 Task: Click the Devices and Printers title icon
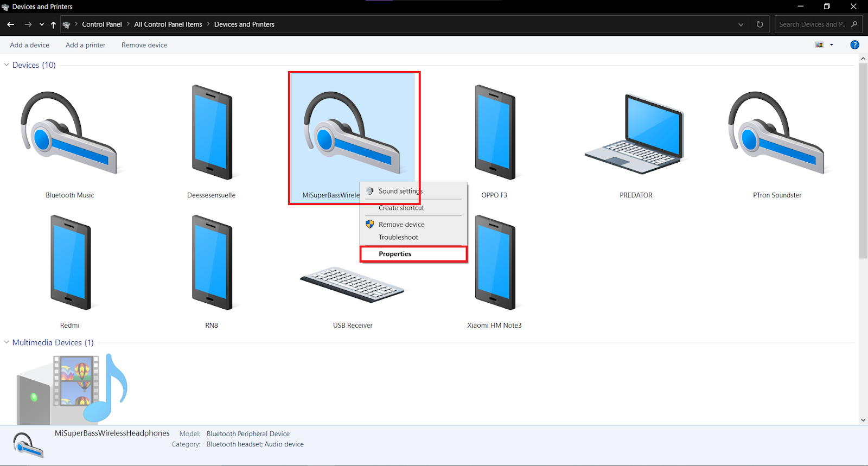[5, 7]
